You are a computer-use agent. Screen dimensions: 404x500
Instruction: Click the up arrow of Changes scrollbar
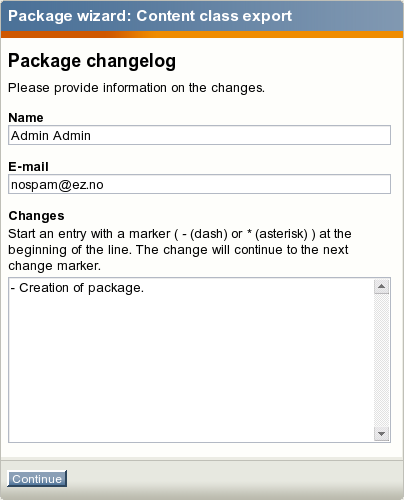(382, 287)
